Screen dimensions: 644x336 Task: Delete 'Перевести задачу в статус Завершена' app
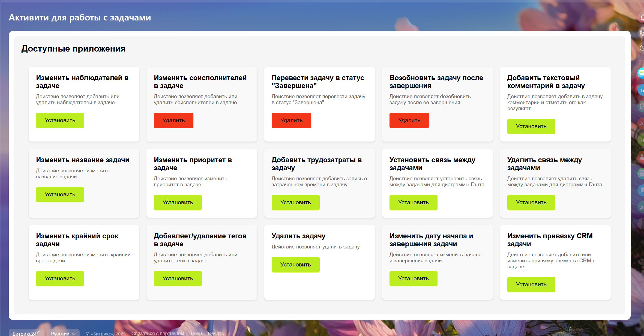pyautogui.click(x=291, y=120)
